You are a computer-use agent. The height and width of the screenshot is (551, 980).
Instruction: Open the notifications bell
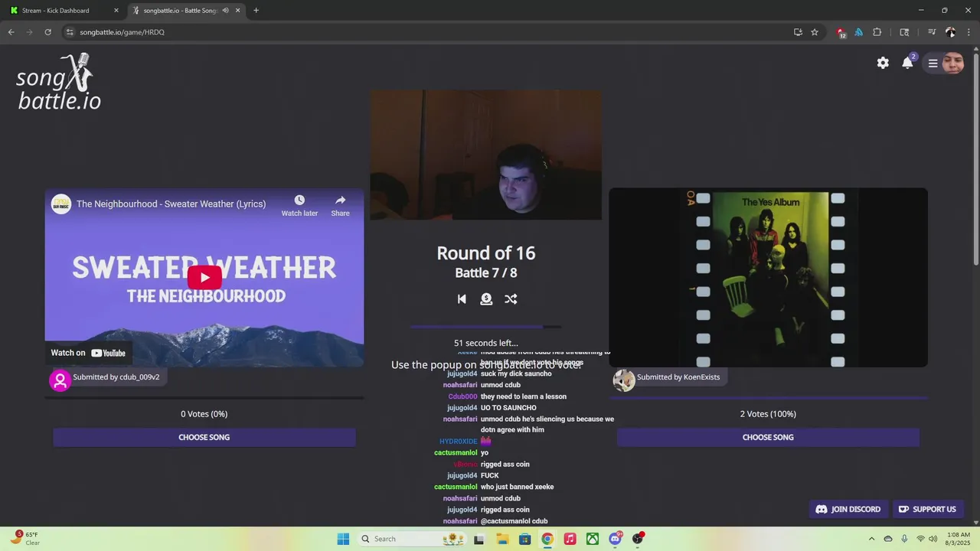[x=907, y=63]
